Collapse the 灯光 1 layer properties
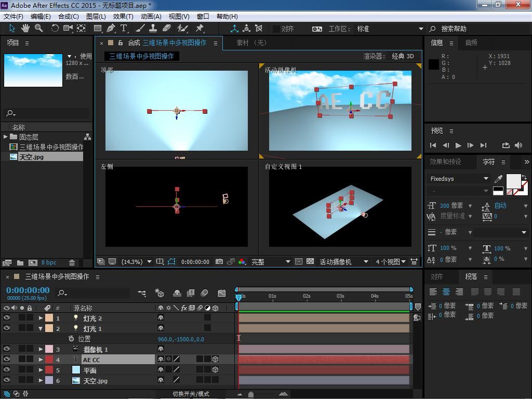The image size is (532, 399). (x=41, y=328)
